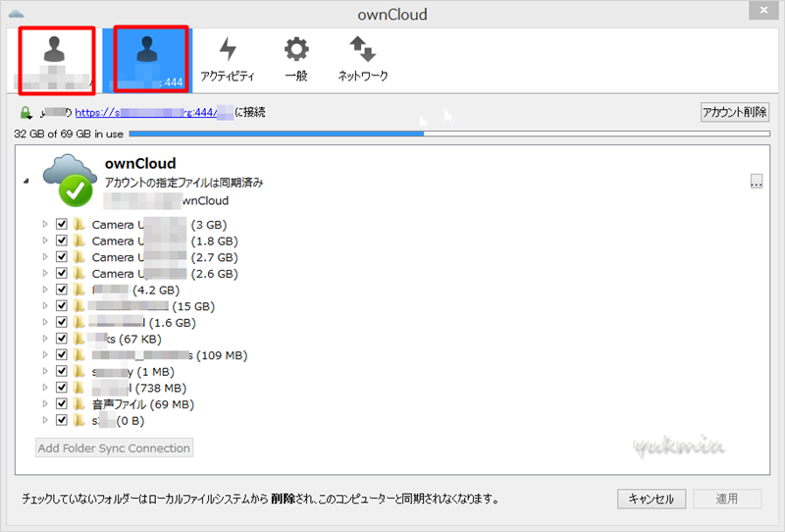This screenshot has height=532, width=785.
Task: Click the folder icon of the 4.2 GB row
Action: click(x=79, y=289)
